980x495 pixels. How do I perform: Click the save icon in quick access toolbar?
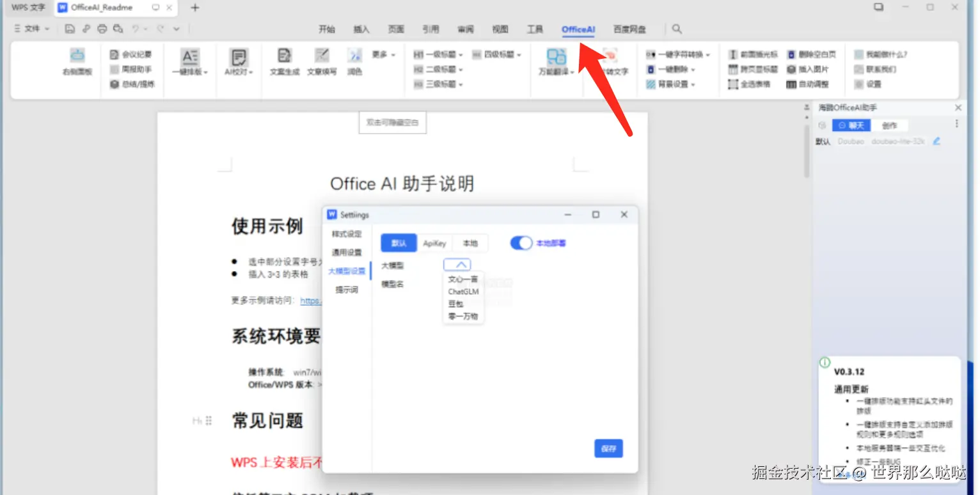70,29
